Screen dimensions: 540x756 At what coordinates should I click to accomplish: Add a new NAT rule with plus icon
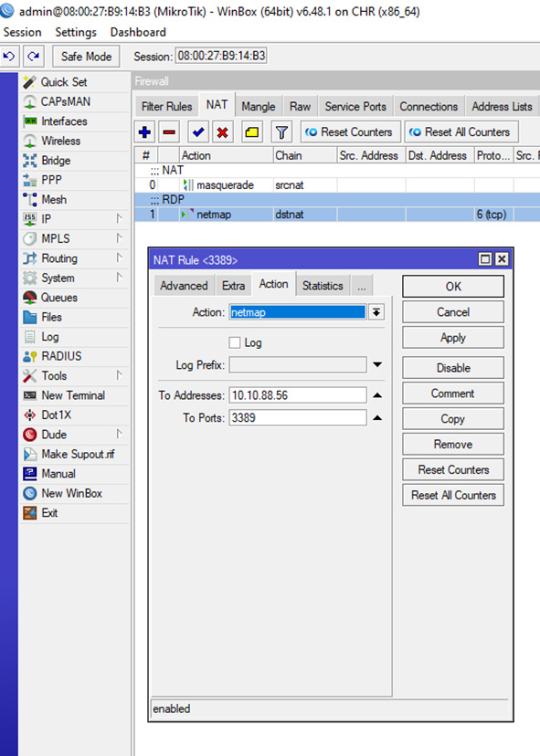pos(144,132)
